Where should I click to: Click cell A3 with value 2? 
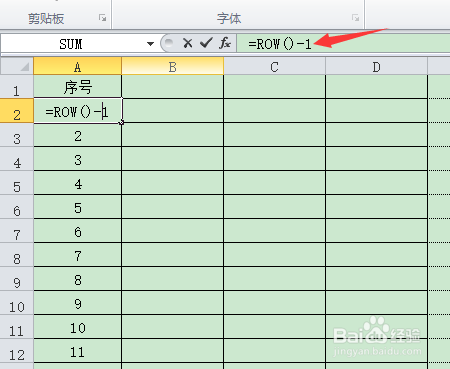point(78,135)
